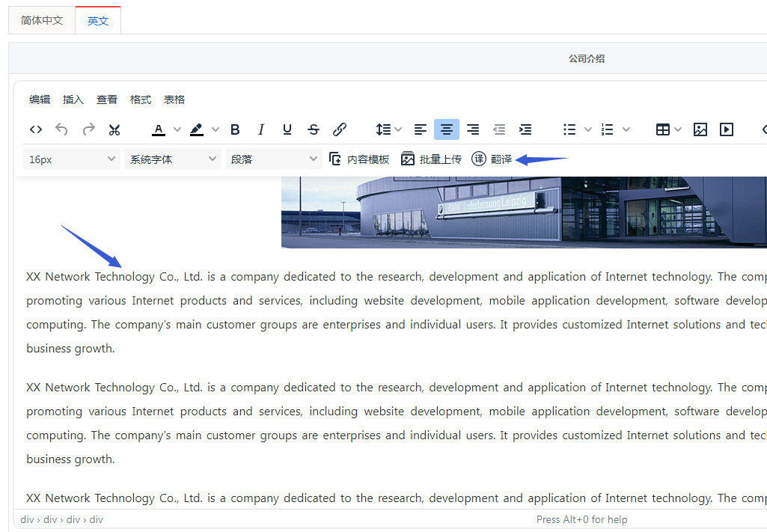Toggle italic formatting

coord(261,129)
